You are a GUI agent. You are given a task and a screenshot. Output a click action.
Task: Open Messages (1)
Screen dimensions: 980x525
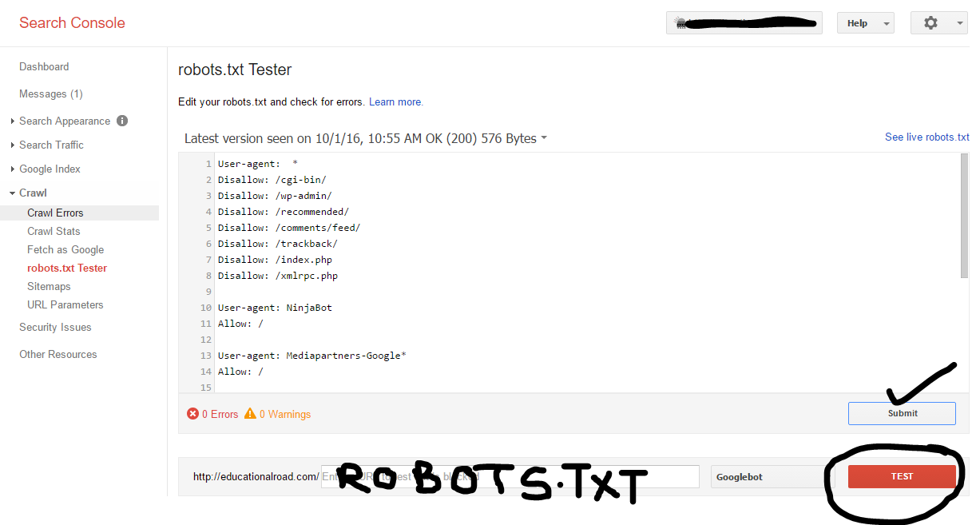(x=51, y=94)
